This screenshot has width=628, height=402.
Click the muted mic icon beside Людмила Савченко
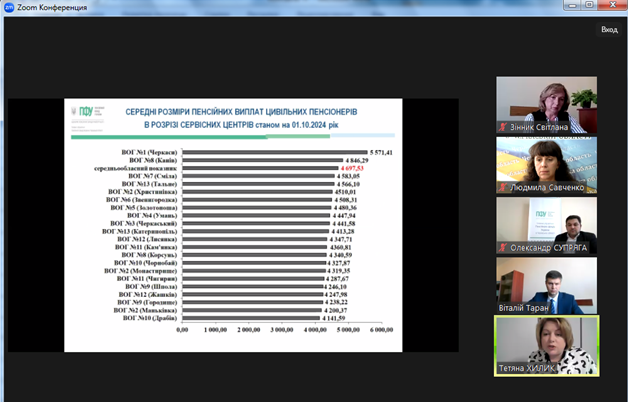pos(503,187)
